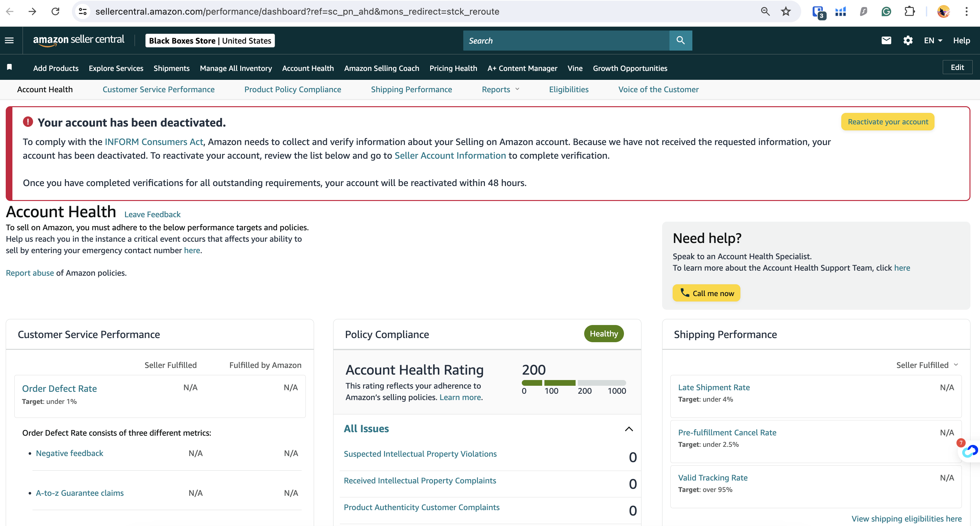
Task: Open Late Shipment Rate link
Action: pos(714,387)
